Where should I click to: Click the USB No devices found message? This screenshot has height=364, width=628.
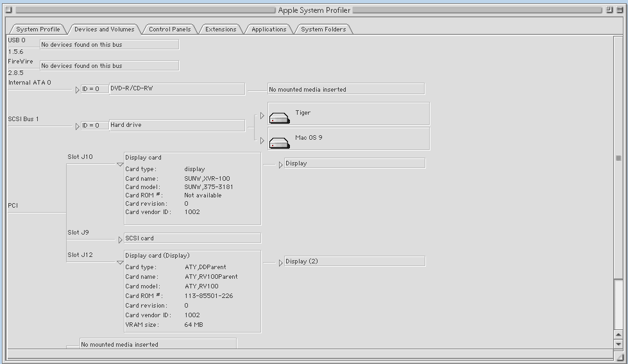(109, 44)
